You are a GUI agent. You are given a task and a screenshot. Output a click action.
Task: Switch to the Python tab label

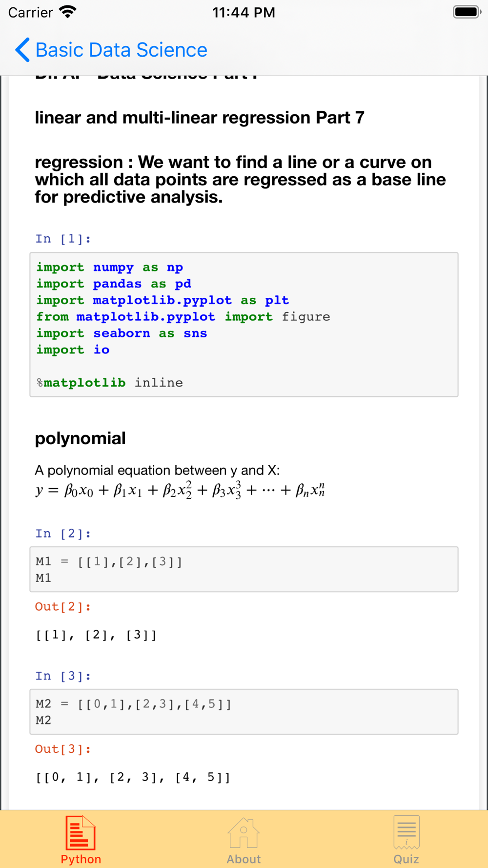point(81,859)
